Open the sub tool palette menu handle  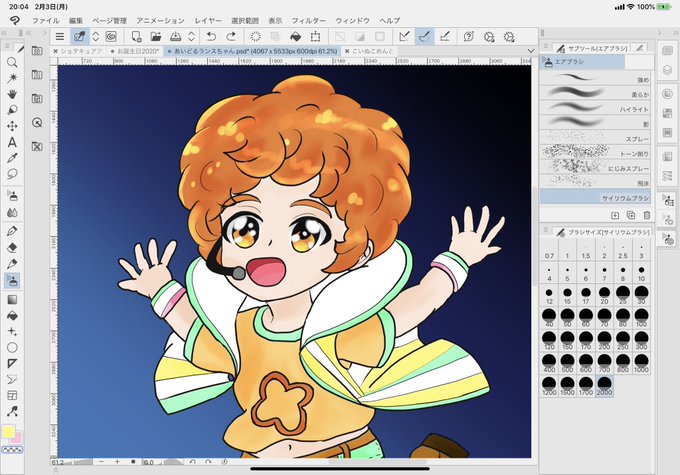547,48
